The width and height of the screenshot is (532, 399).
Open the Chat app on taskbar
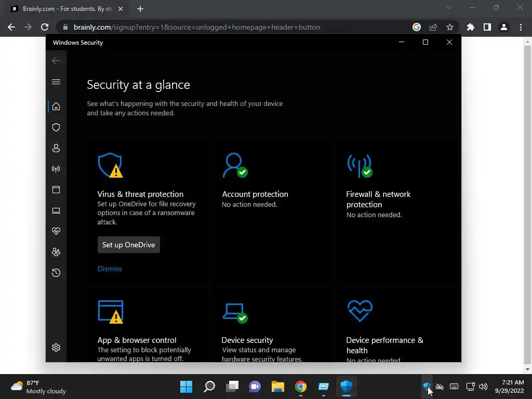pos(255,387)
